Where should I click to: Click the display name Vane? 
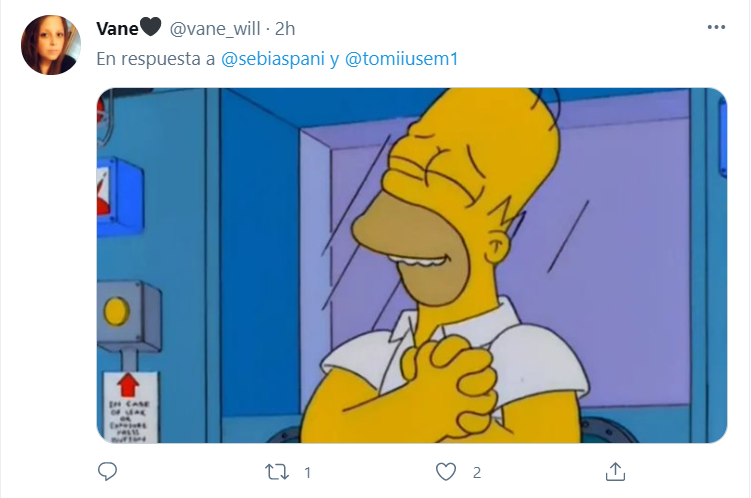[x=117, y=29]
